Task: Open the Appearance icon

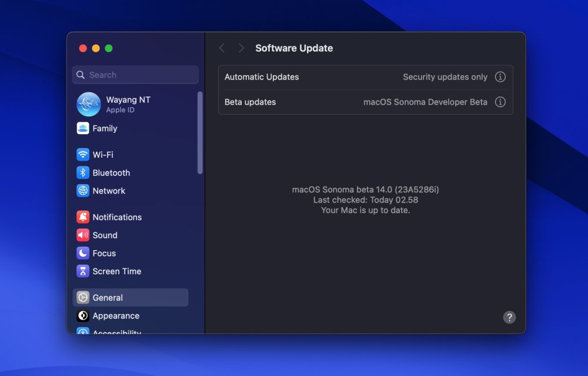Action: [83, 315]
